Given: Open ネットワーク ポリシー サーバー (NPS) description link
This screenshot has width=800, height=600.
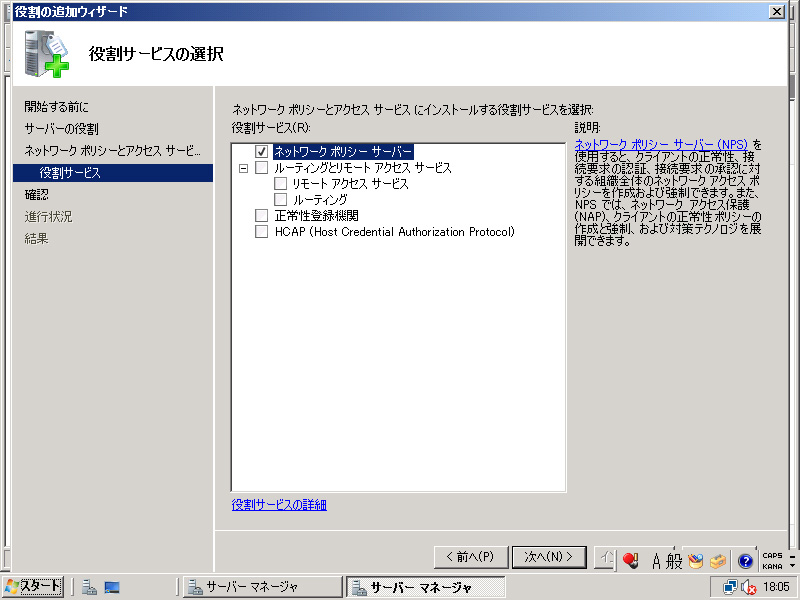Looking at the screenshot, I should 661,145.
